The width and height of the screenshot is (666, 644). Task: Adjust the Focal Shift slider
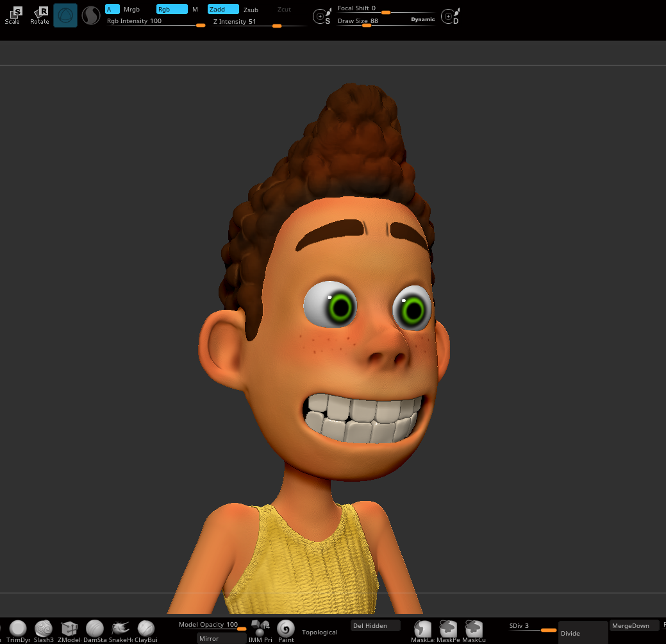point(386,10)
